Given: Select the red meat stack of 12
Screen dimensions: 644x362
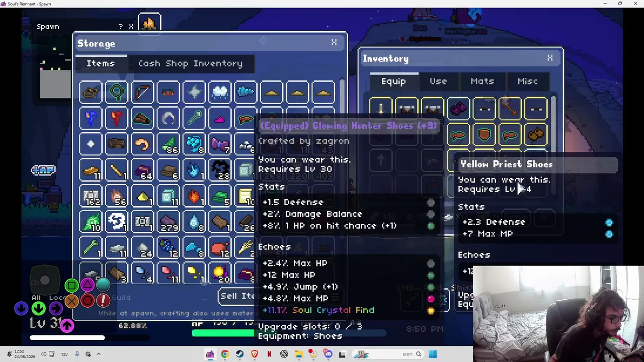Looking at the screenshot, I should coord(220,248).
